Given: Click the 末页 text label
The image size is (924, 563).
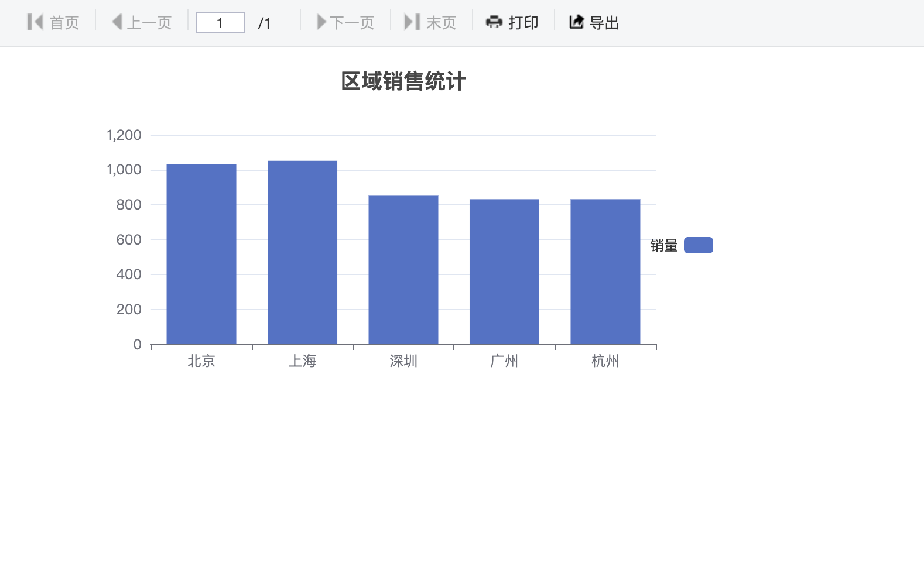Looking at the screenshot, I should pos(442,23).
